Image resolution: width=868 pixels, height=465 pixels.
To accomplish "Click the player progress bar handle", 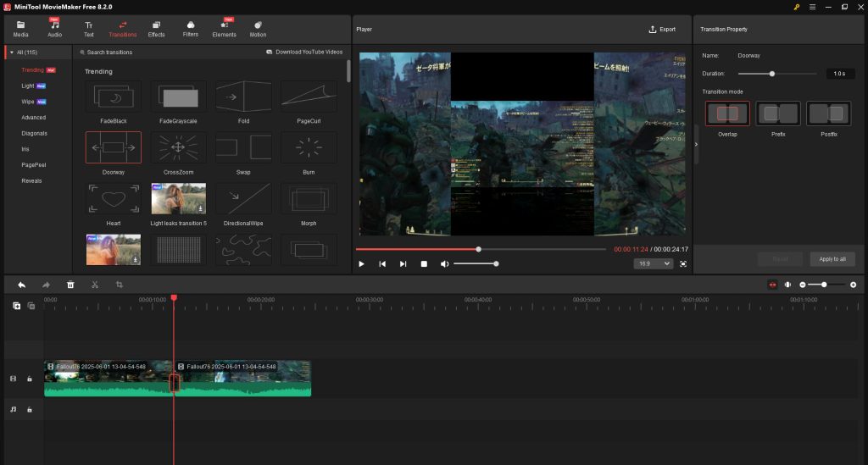I will click(x=479, y=249).
